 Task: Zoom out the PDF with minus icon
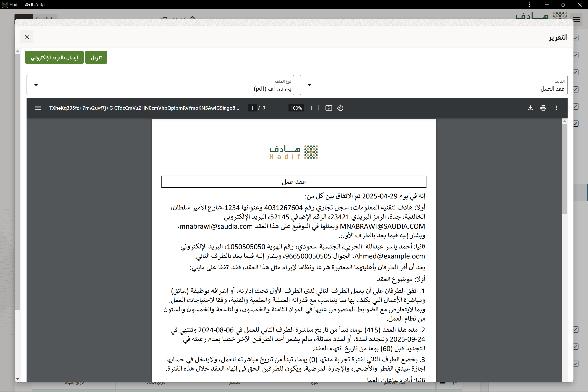click(281, 108)
